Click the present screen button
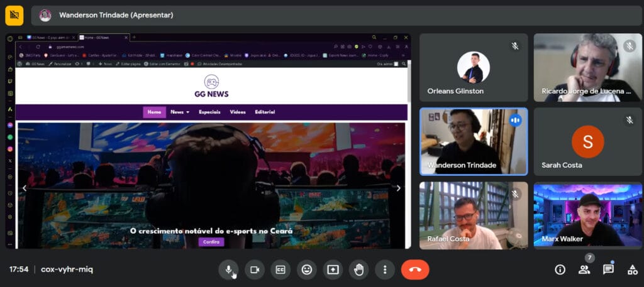 [333, 269]
